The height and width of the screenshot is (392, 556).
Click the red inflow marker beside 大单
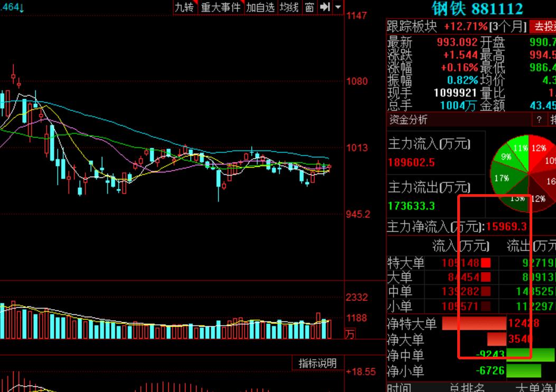tap(485, 278)
